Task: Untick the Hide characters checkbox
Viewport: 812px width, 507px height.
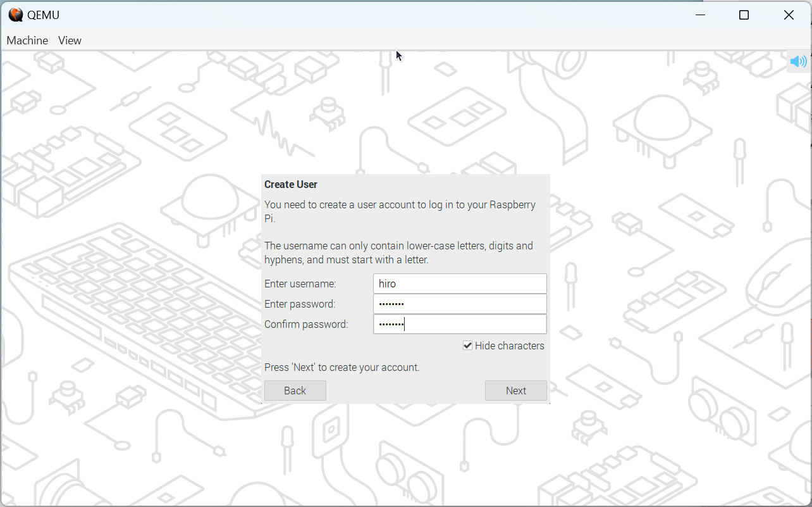Action: point(468,346)
